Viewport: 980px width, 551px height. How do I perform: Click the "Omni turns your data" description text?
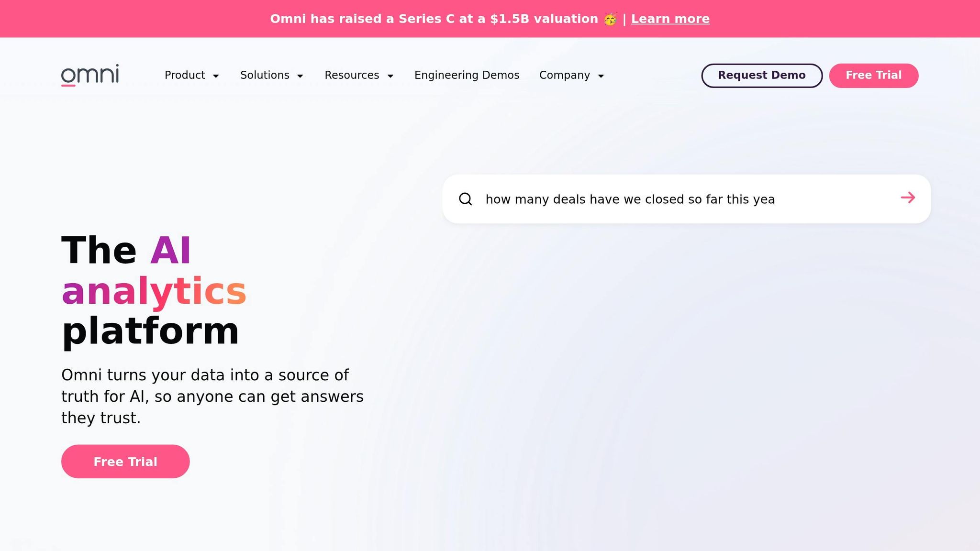pyautogui.click(x=212, y=396)
